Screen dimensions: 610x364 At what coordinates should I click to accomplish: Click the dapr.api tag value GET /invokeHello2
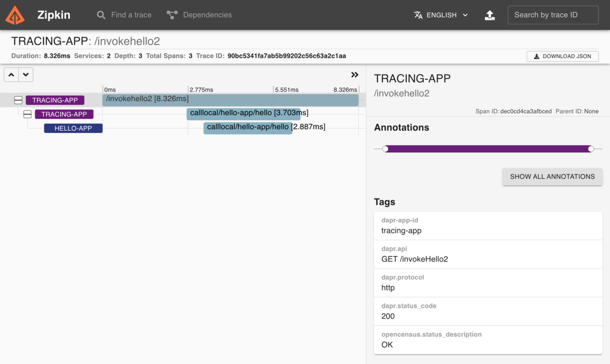pos(415,259)
